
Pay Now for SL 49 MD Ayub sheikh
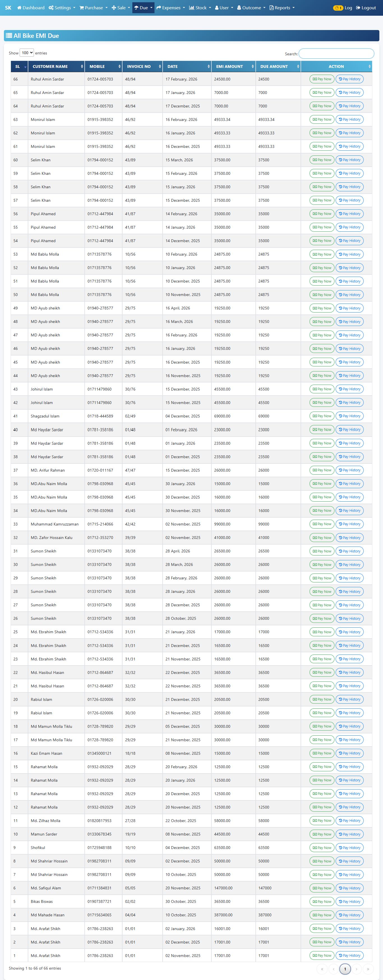(x=322, y=308)
